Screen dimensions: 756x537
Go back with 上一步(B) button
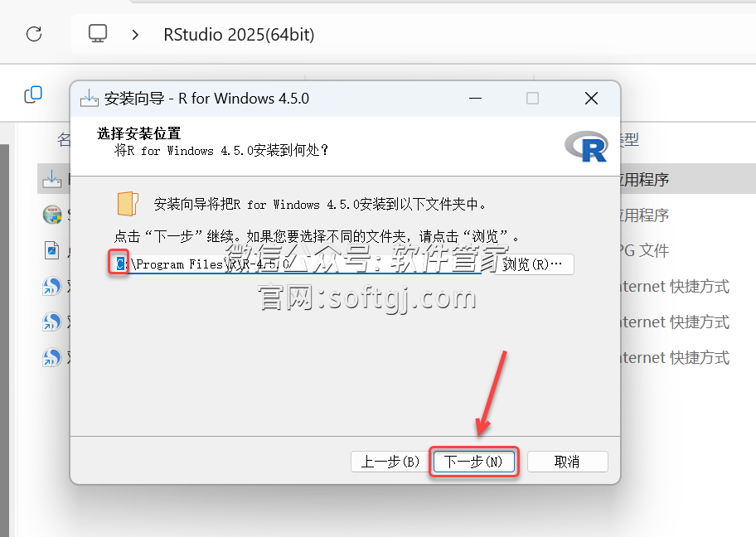[390, 462]
